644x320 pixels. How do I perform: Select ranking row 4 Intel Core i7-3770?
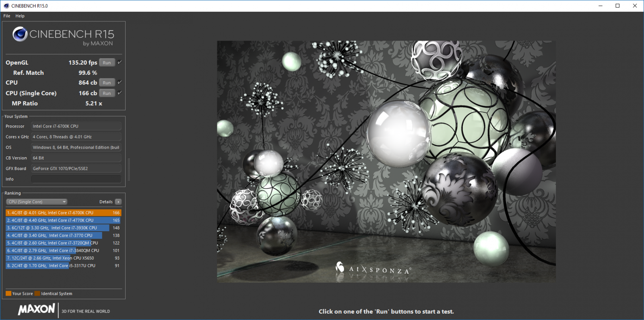[64, 236]
